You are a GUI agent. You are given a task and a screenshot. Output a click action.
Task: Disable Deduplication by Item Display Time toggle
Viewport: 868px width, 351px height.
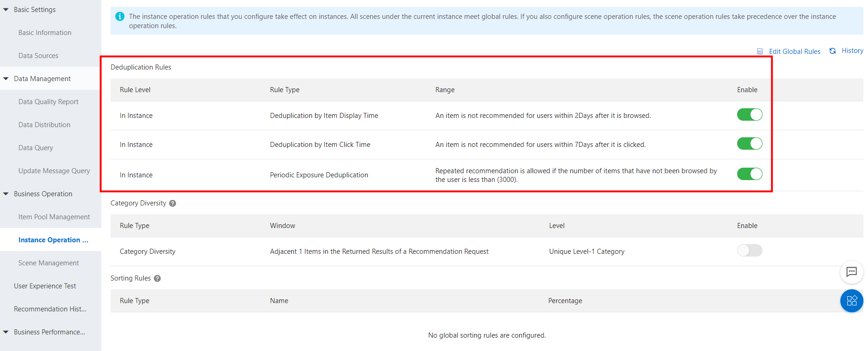pyautogui.click(x=749, y=115)
